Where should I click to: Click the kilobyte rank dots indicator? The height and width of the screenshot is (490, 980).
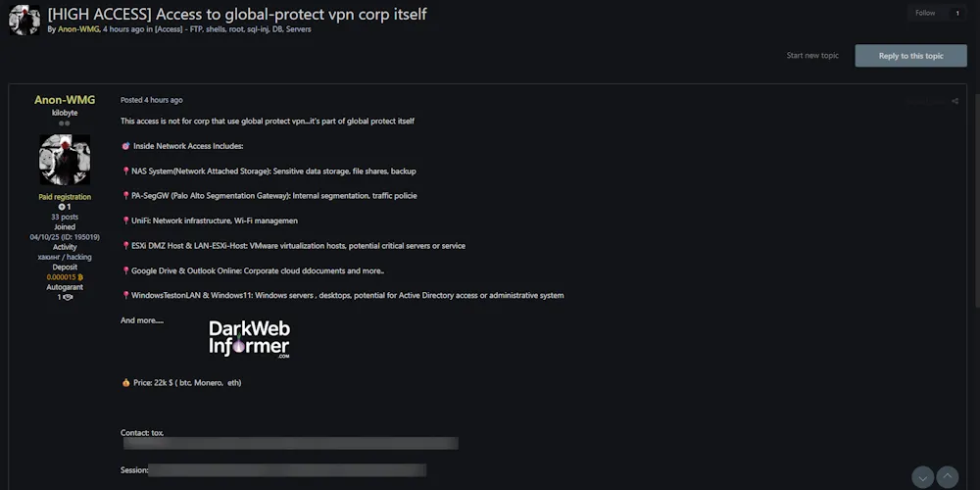(x=65, y=123)
